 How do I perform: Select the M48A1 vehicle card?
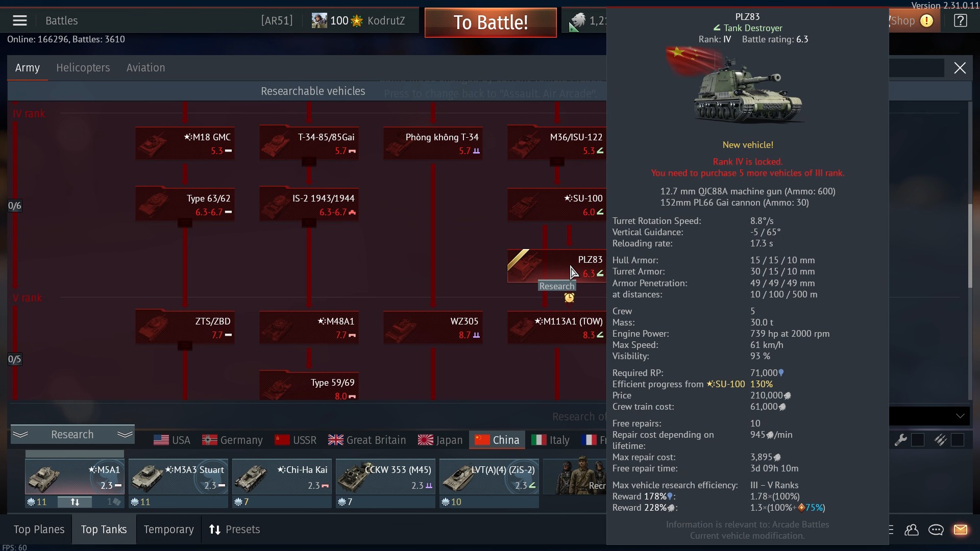309,328
